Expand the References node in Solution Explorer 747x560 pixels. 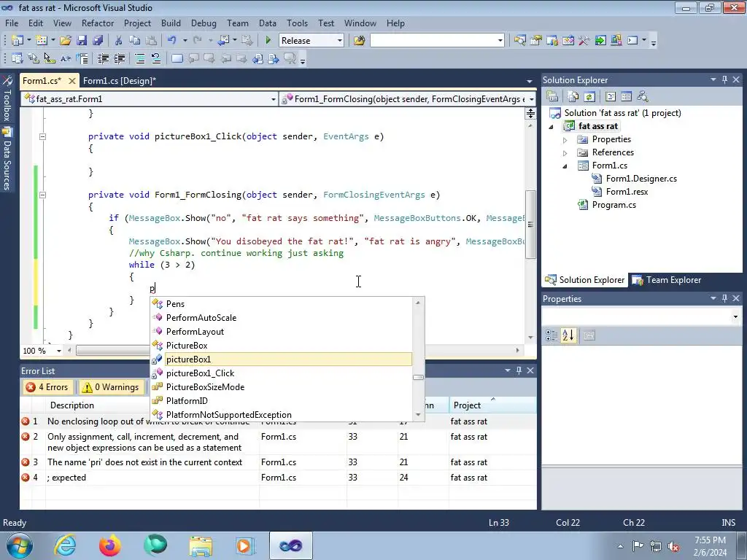(565, 153)
